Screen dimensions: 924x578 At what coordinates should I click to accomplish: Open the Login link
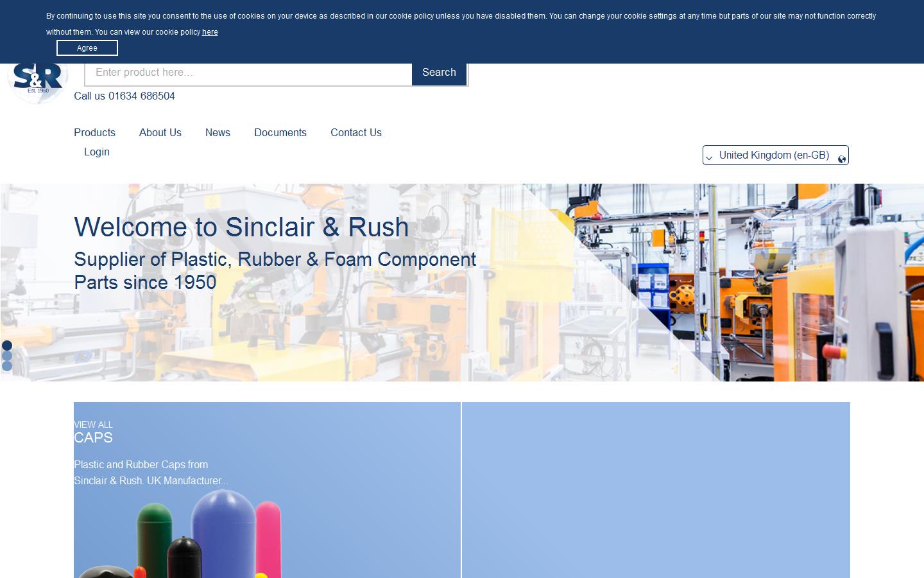point(97,152)
